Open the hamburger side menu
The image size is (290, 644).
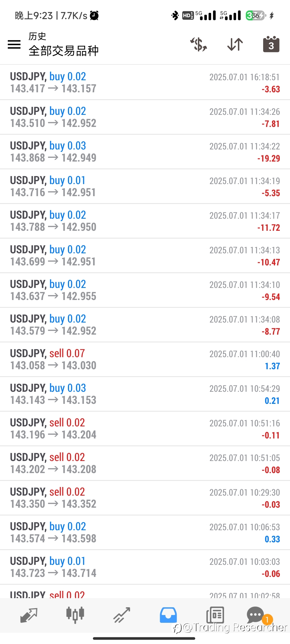pos(14,44)
